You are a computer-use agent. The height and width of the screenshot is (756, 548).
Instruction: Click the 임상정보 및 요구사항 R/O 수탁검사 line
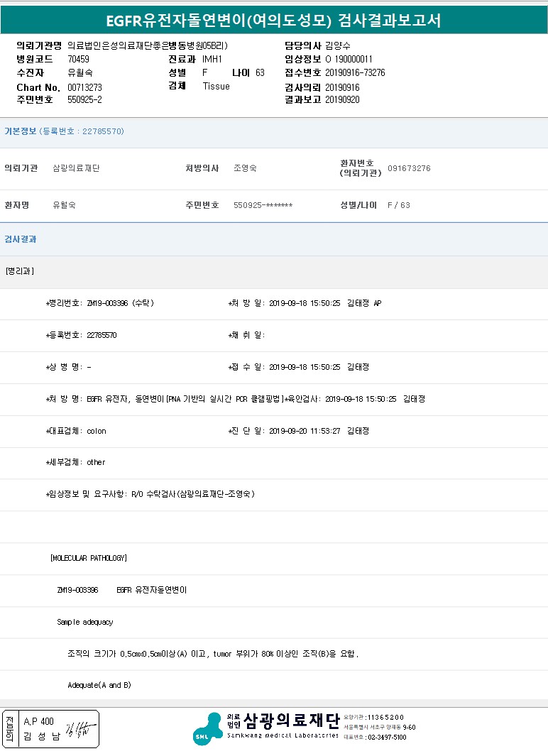150,494
